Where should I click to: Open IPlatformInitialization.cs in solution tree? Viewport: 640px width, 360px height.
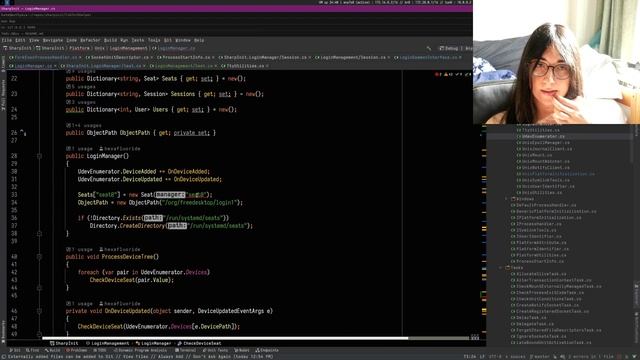point(546,218)
